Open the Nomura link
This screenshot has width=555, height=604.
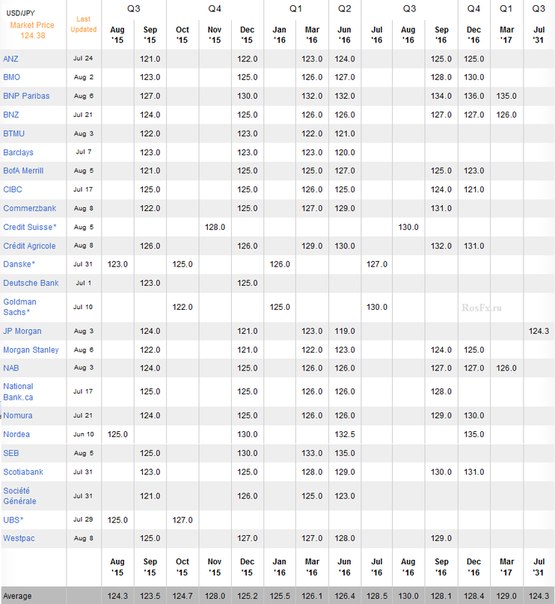click(18, 416)
